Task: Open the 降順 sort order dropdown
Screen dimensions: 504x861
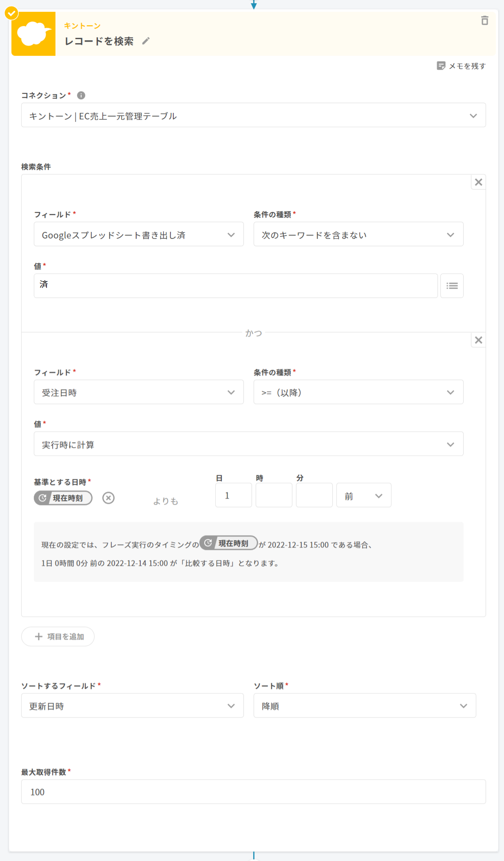Action: pyautogui.click(x=364, y=705)
